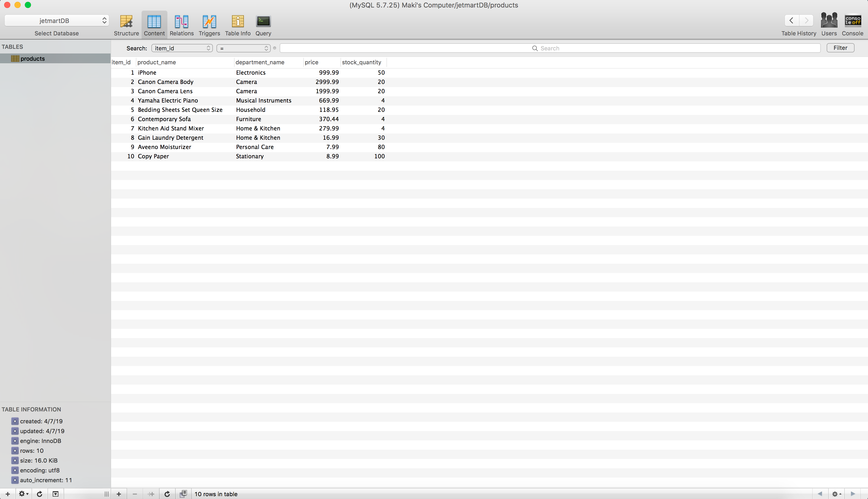This screenshot has width=868, height=499.
Task: Open the Structure view
Action: (126, 25)
